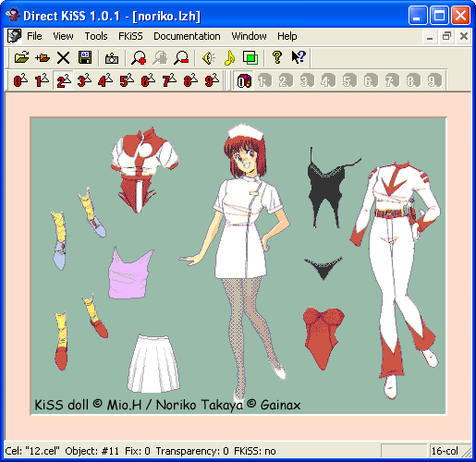Click the pink tank top clothing item
Screen dimensions: 476x462
[x=129, y=274]
